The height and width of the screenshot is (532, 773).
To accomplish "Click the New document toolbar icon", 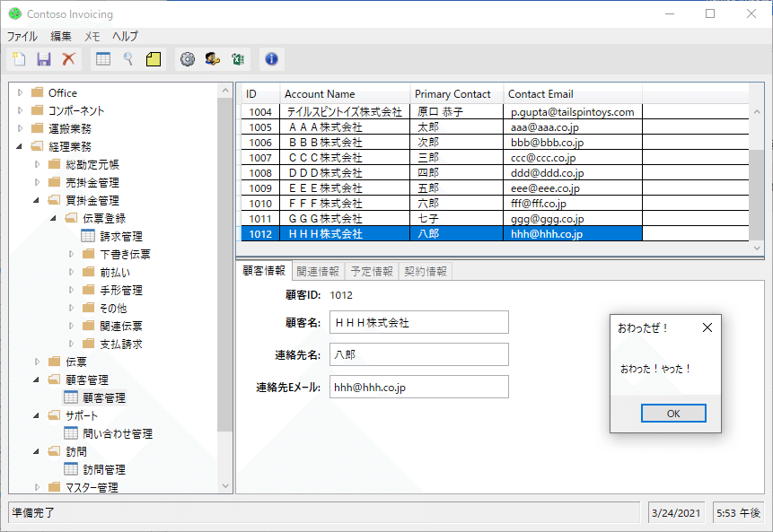I will [x=19, y=59].
